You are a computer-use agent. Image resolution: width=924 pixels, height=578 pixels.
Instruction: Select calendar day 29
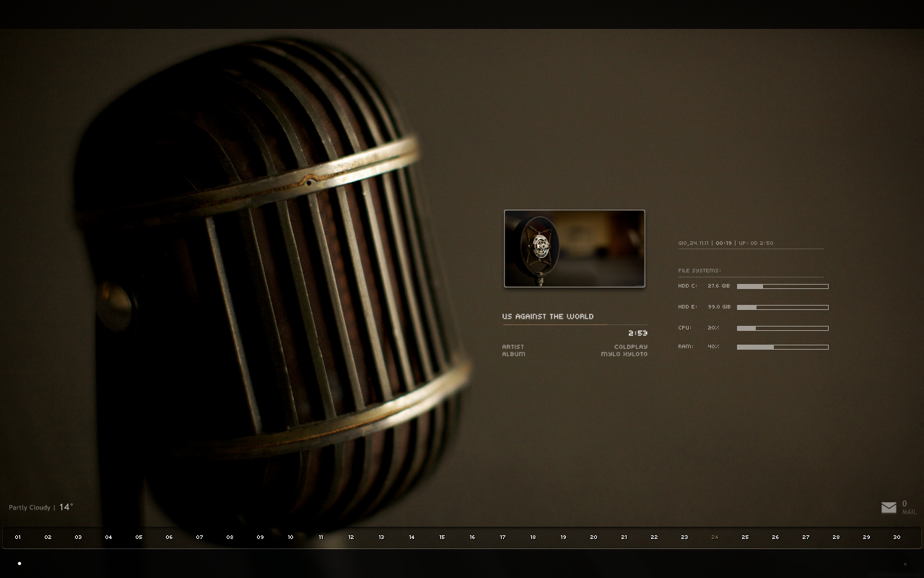tap(866, 537)
